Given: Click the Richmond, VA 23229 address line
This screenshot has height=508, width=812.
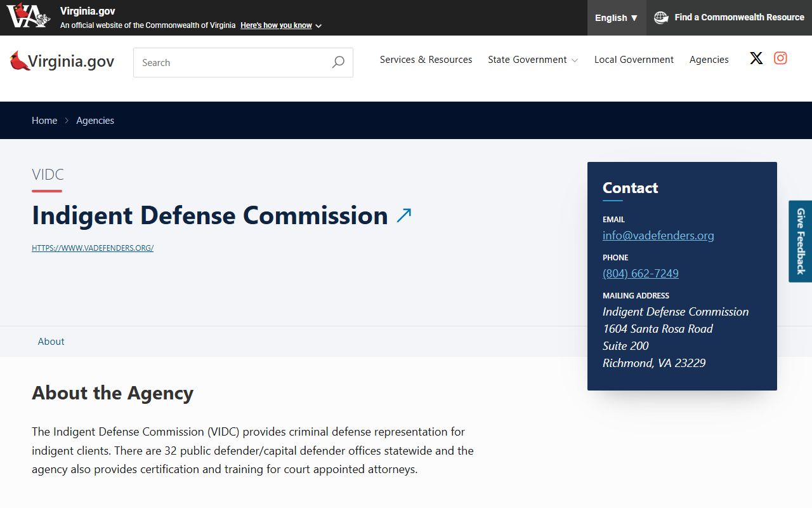Looking at the screenshot, I should click(x=654, y=363).
